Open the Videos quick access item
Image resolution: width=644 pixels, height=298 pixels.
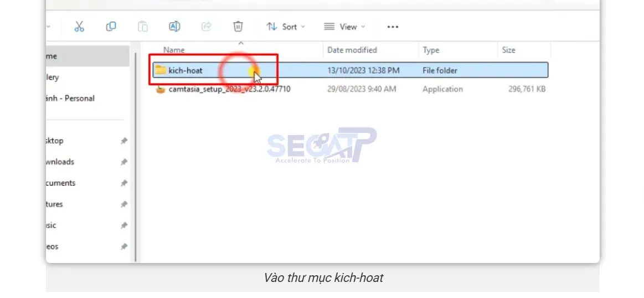(52, 246)
